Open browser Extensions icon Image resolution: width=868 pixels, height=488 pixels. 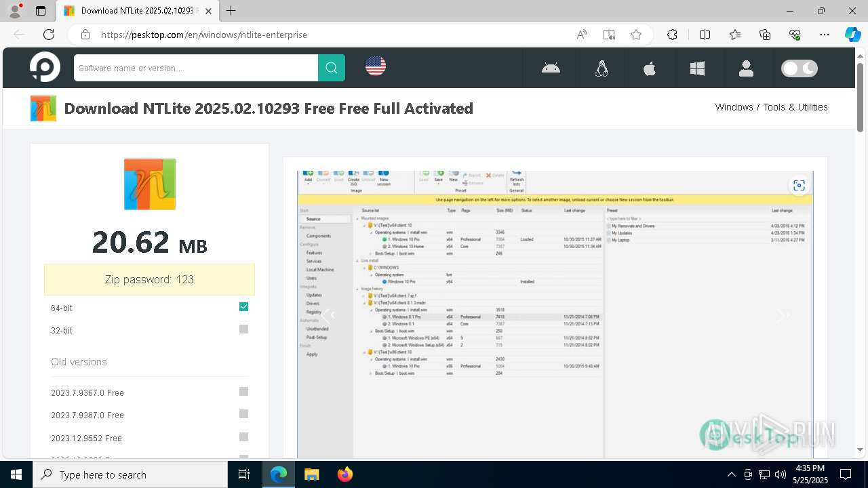click(x=672, y=35)
